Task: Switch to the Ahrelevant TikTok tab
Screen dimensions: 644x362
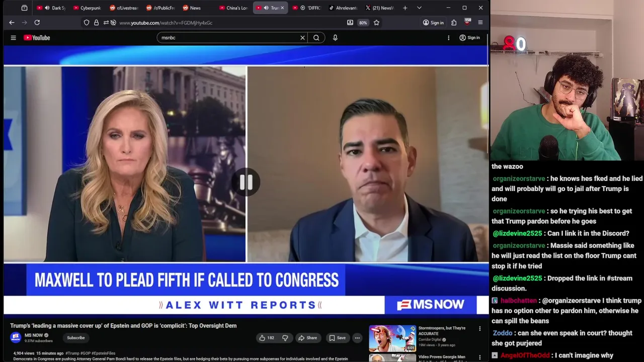Action: [343, 8]
